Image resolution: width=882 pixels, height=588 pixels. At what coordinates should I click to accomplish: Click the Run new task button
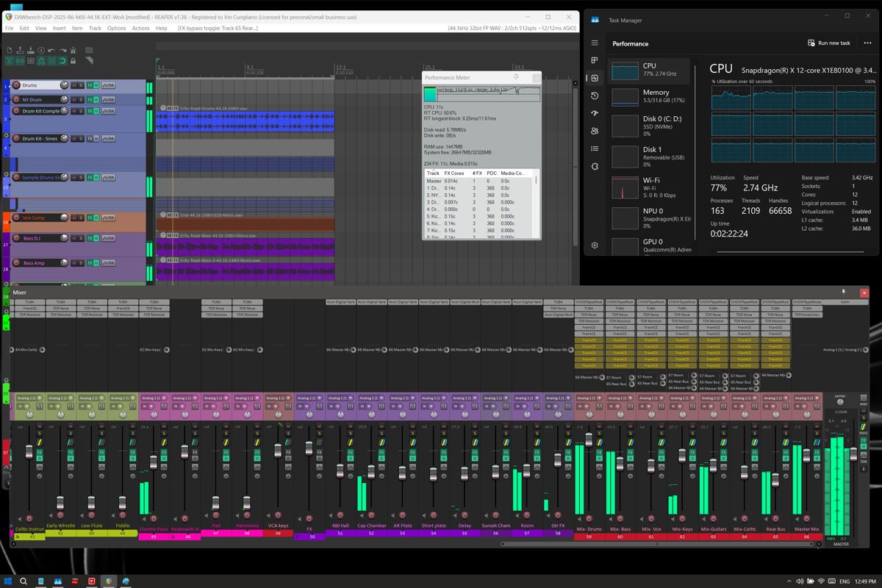[x=829, y=43]
